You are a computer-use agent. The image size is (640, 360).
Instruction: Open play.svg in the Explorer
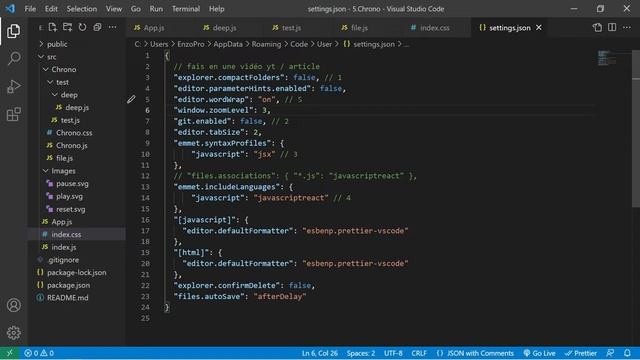pyautogui.click(x=77, y=196)
